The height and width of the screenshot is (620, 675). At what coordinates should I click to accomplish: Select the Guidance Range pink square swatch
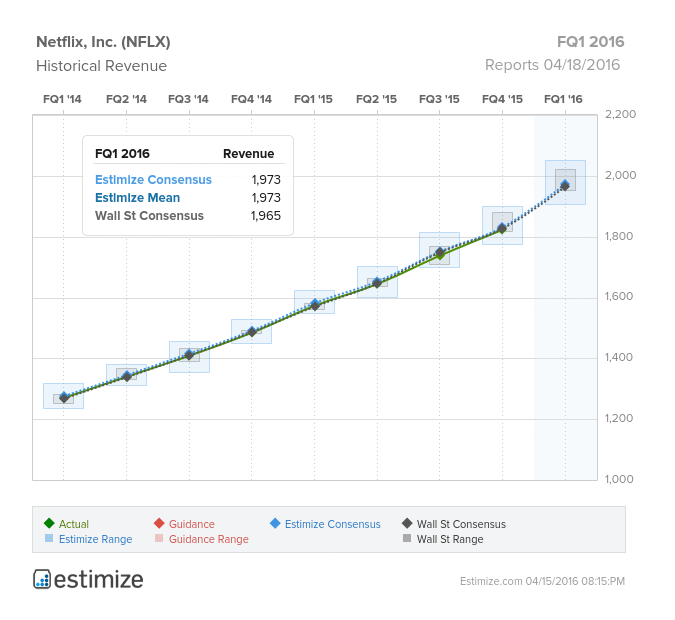tap(159, 538)
